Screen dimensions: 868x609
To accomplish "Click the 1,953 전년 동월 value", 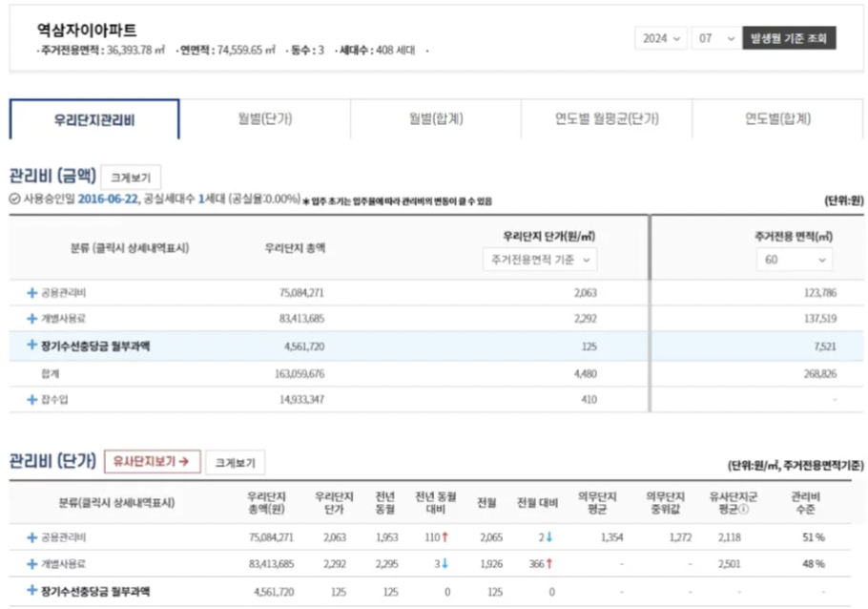I will click(387, 537).
